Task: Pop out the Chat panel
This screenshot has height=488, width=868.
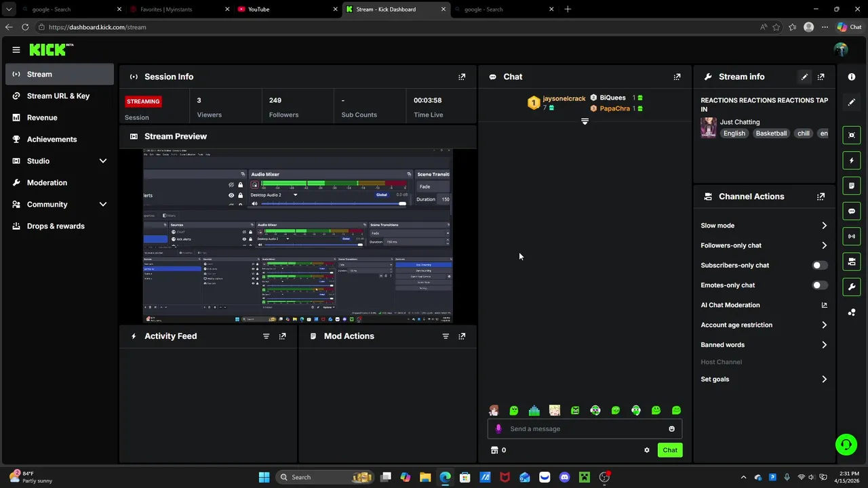Action: point(677,77)
